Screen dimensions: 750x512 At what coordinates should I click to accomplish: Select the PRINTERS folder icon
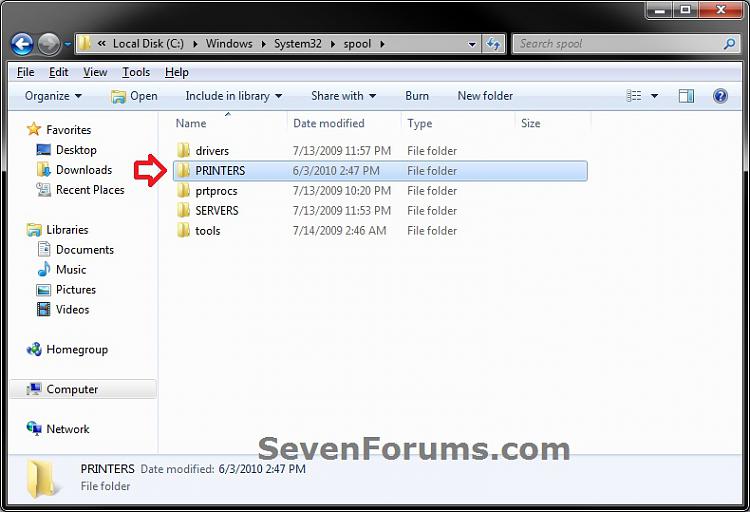click(x=183, y=170)
